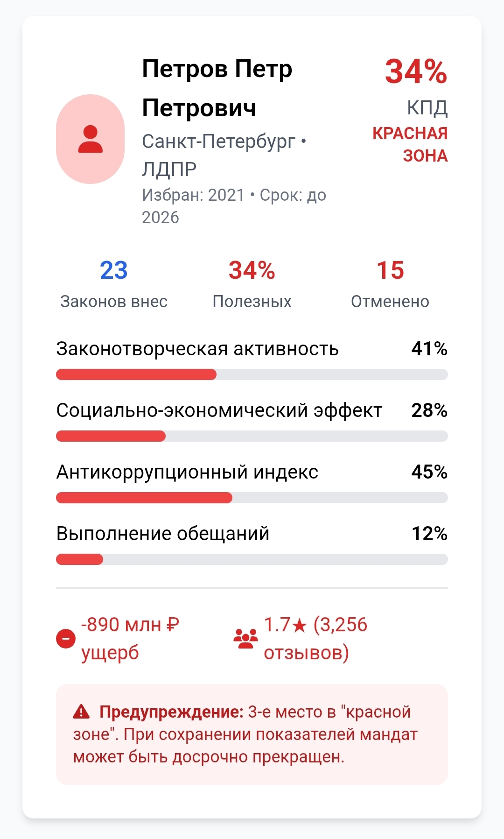Click the red minus damage icon
The height and width of the screenshot is (839, 504).
[x=66, y=638]
